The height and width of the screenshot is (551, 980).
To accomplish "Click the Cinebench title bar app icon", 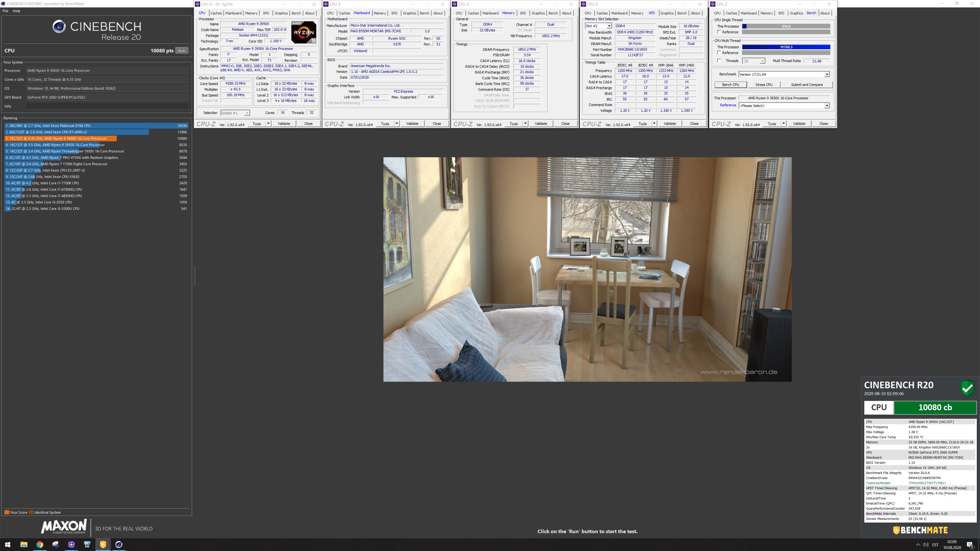I will (x=3, y=4).
